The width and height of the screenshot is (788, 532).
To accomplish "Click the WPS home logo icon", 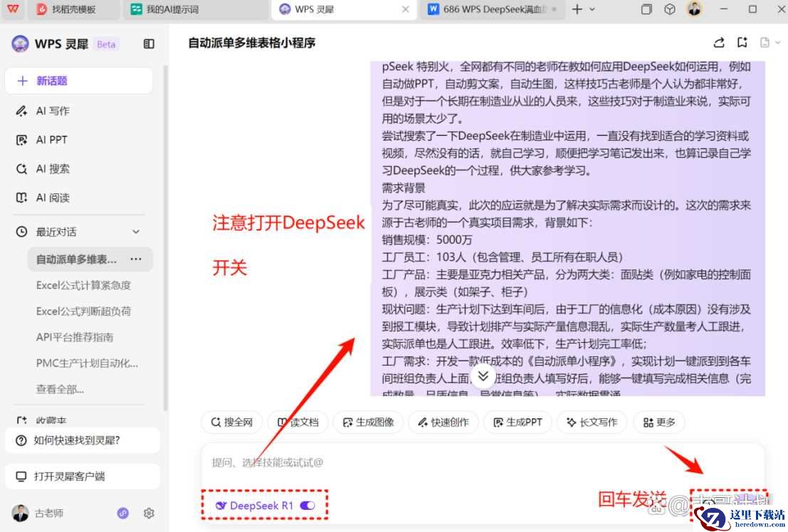I will click(x=13, y=9).
